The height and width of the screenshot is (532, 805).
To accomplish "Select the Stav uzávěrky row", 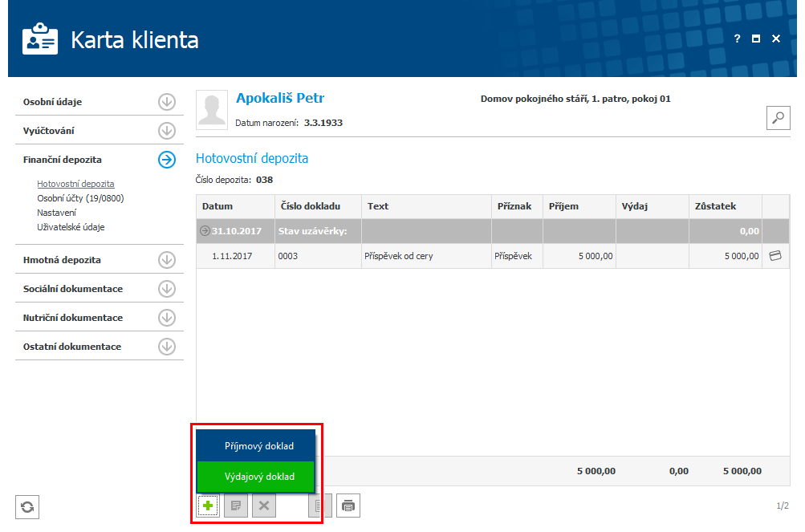I will 493,231.
